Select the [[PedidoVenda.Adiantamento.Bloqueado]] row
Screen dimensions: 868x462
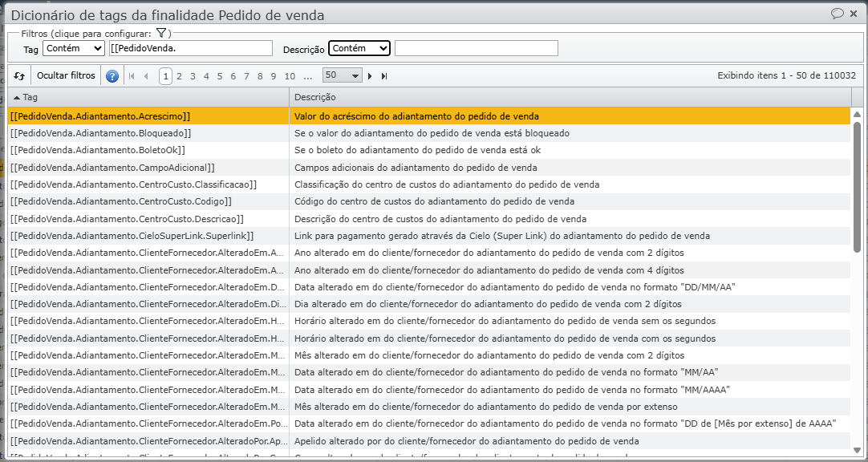[x=429, y=133]
